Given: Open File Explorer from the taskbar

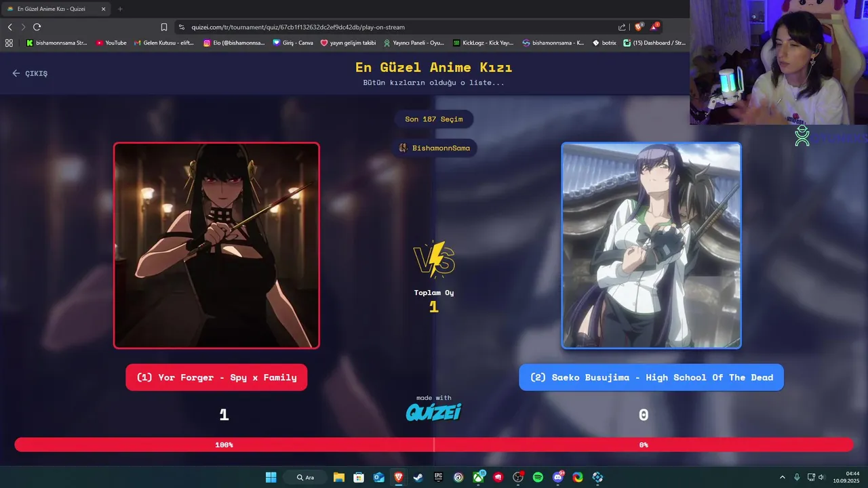Looking at the screenshot, I should 338,477.
